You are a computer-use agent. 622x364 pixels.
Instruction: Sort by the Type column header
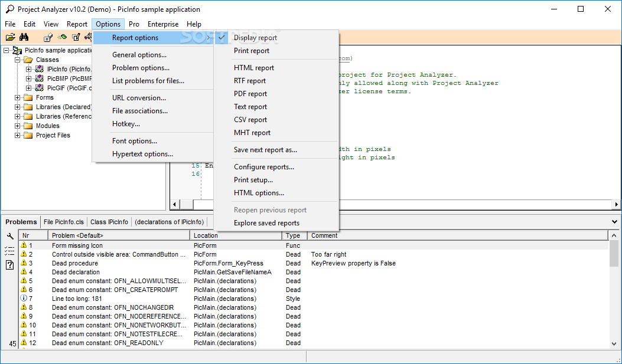294,235
